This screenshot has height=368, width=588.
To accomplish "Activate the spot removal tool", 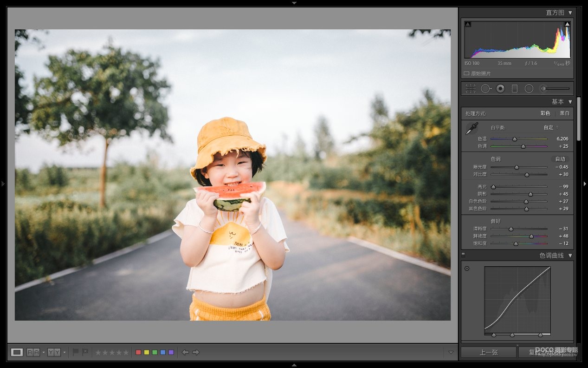I will 485,88.
